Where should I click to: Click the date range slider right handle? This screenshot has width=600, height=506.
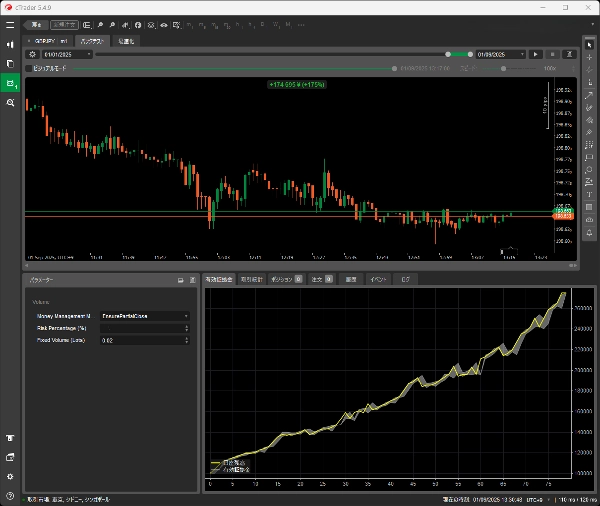pyautogui.click(x=470, y=54)
